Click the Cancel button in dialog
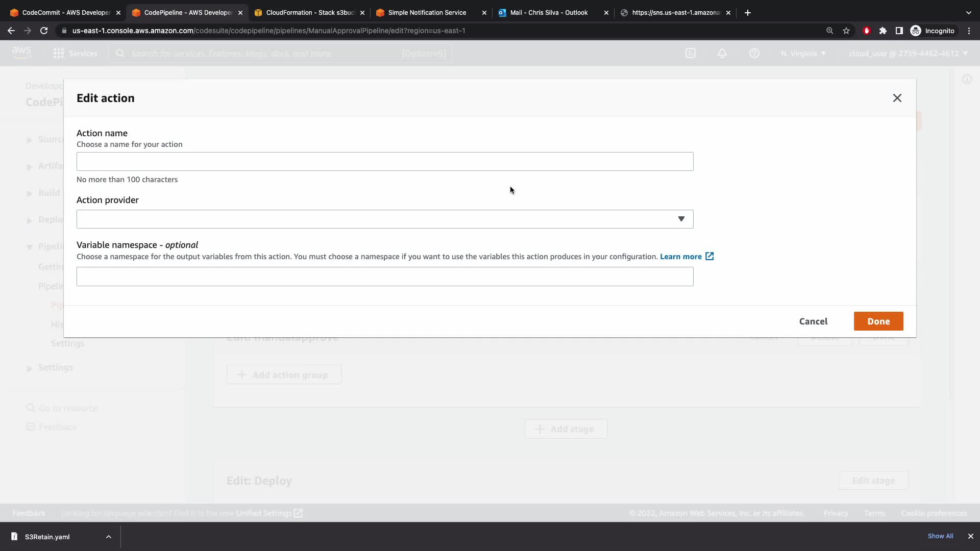The image size is (980, 551). 813,321
